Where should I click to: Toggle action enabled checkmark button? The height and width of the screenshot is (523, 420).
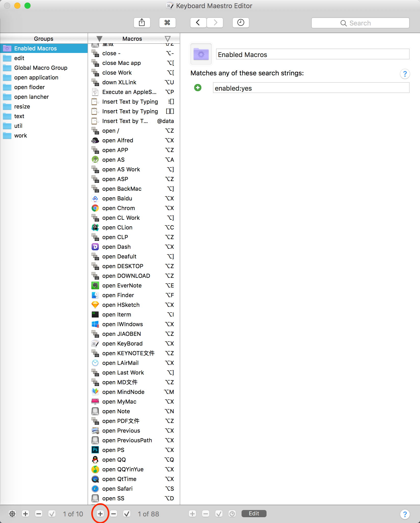coord(219,514)
